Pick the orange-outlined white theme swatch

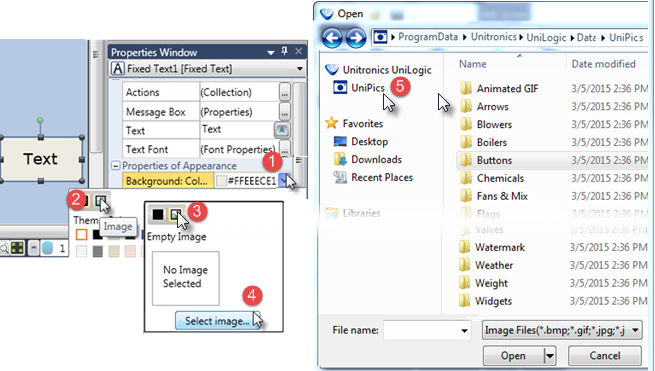(81, 234)
